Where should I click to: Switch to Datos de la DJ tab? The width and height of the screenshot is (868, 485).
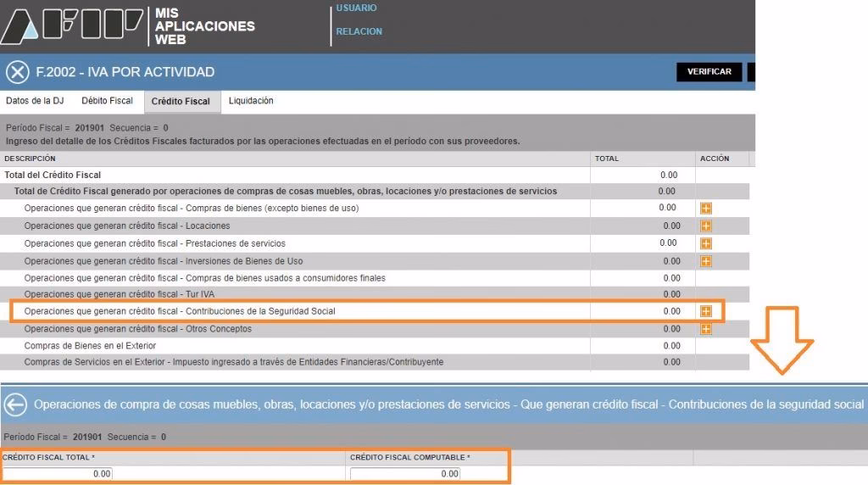click(35, 101)
